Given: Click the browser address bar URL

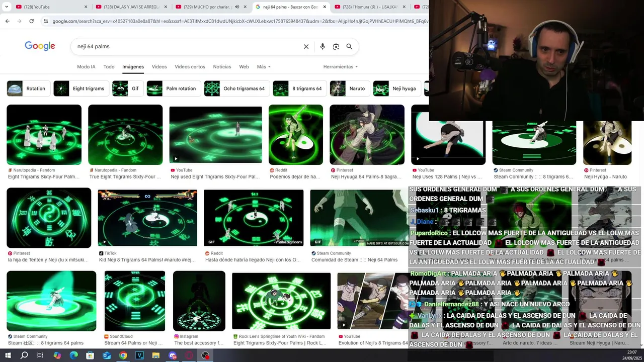Looking at the screenshot, I should [x=240, y=21].
